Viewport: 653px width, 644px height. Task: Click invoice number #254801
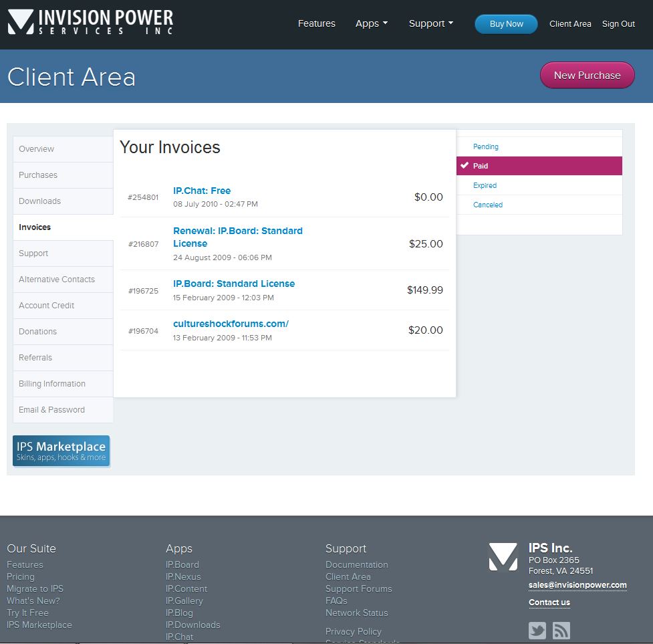143,197
